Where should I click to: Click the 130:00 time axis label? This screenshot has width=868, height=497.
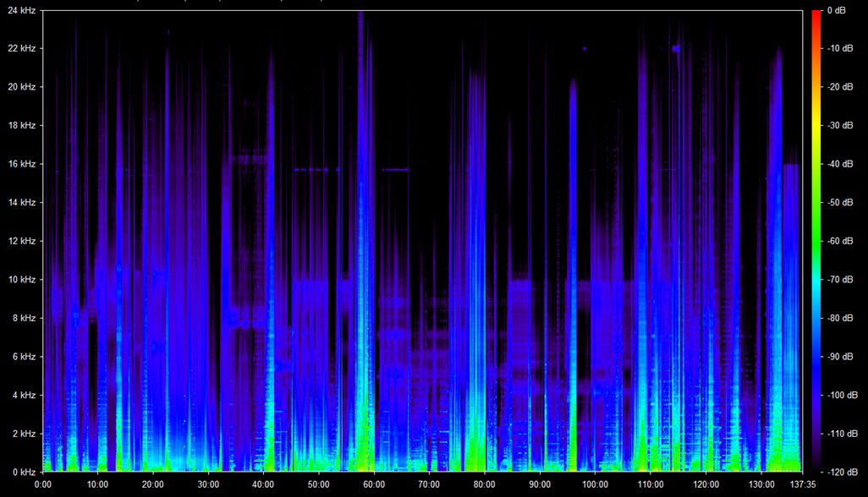[x=761, y=485]
